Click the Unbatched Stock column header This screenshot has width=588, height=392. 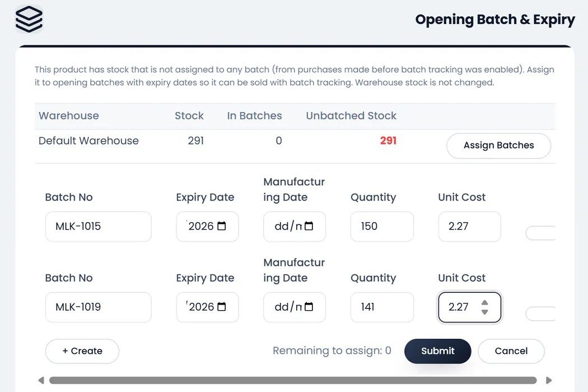(x=351, y=115)
